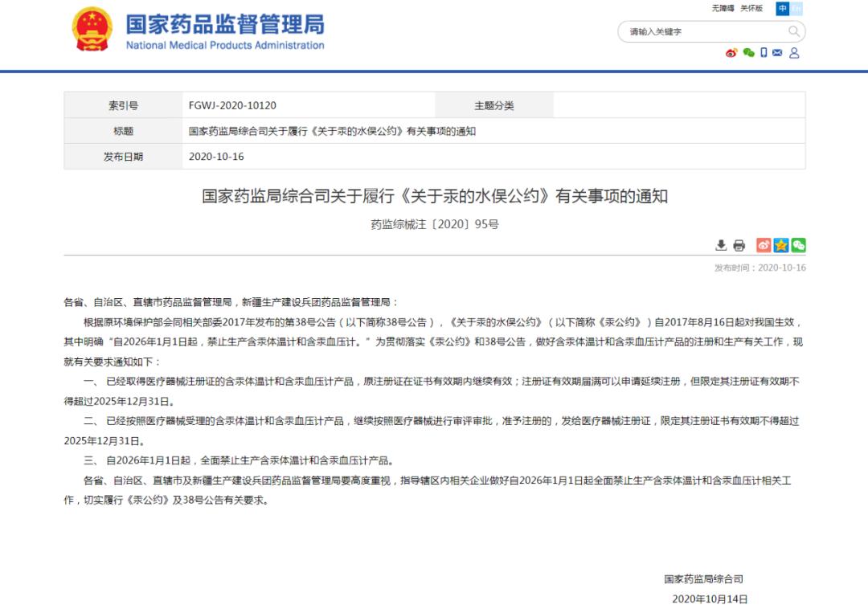Open the header Weibo icon

point(731,53)
